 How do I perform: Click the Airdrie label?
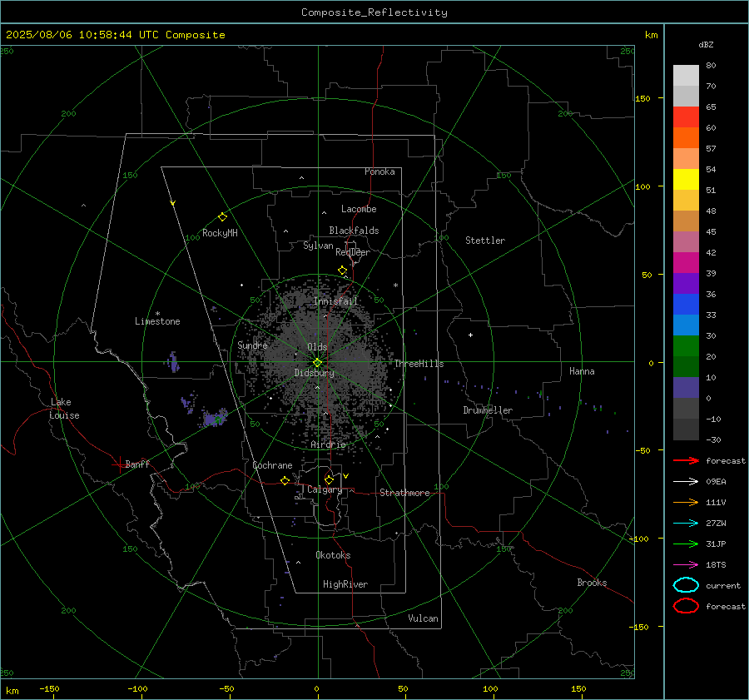[x=328, y=444]
